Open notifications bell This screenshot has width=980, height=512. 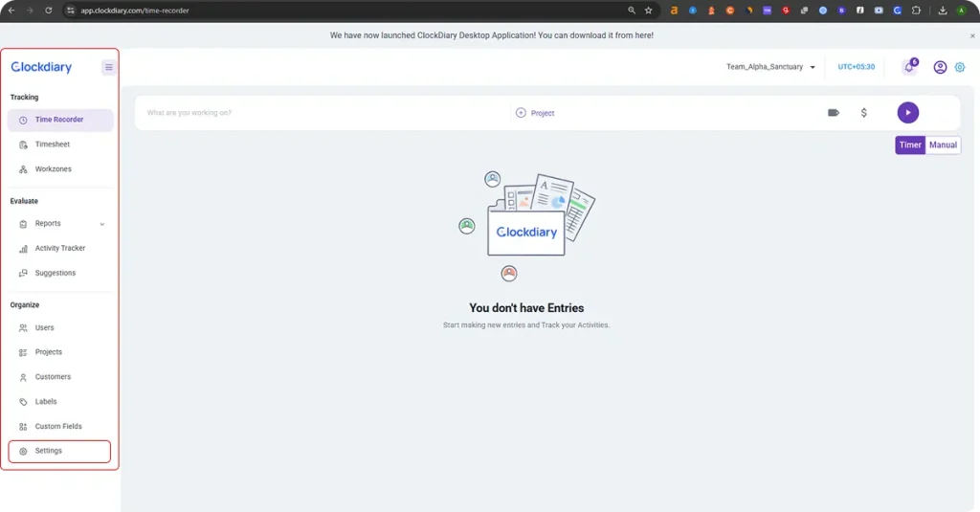909,67
